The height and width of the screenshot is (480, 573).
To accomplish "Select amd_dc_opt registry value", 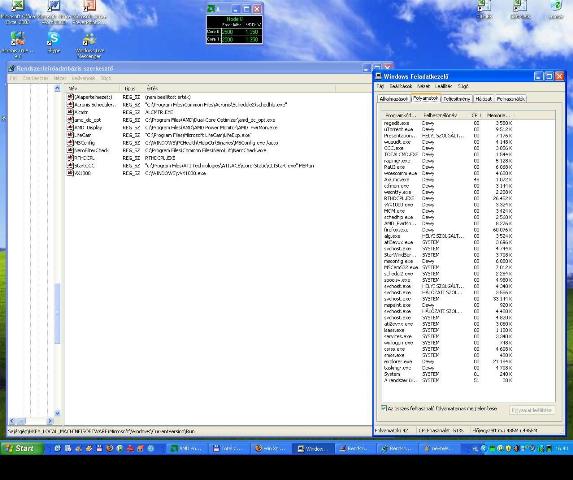I will [x=84, y=120].
